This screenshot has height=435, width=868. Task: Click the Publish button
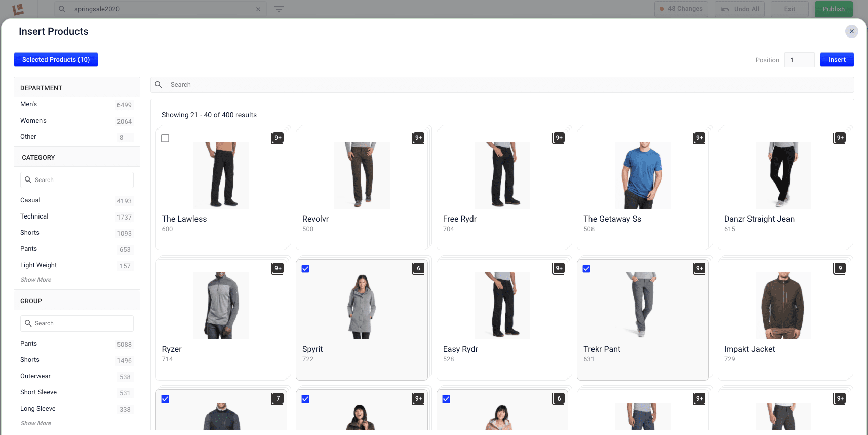point(834,9)
